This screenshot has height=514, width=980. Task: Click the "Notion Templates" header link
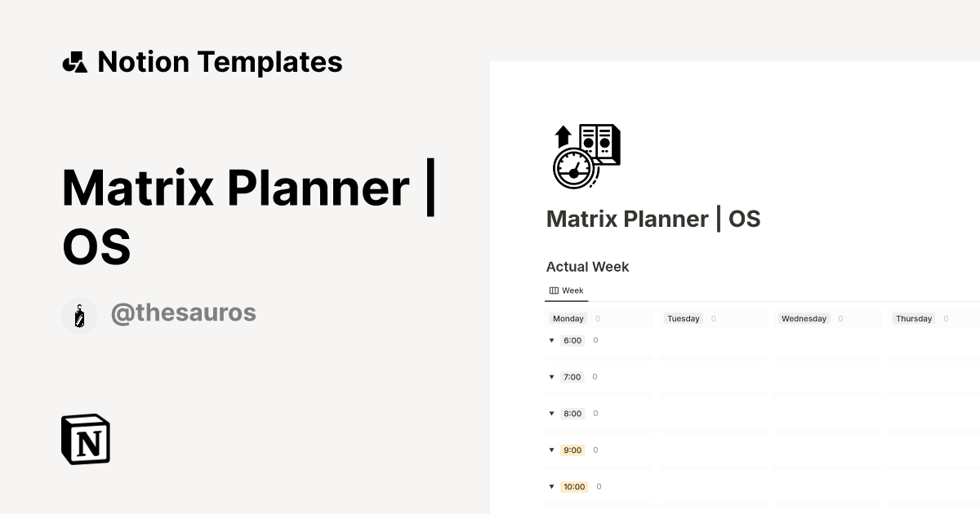(x=220, y=61)
